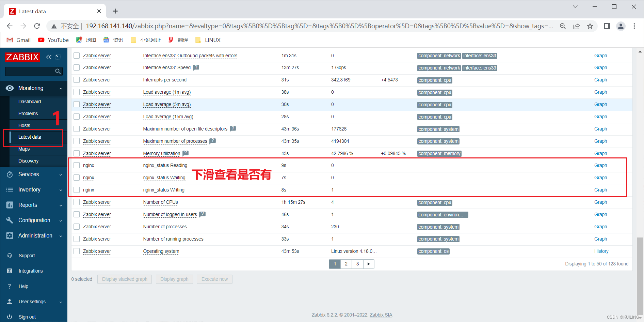Go to page 2 of results
The image size is (644, 322).
point(346,264)
